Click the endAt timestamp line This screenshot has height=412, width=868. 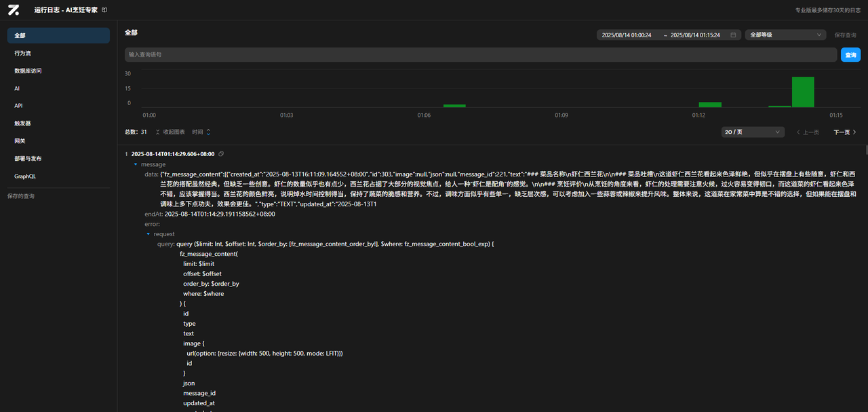click(x=210, y=214)
